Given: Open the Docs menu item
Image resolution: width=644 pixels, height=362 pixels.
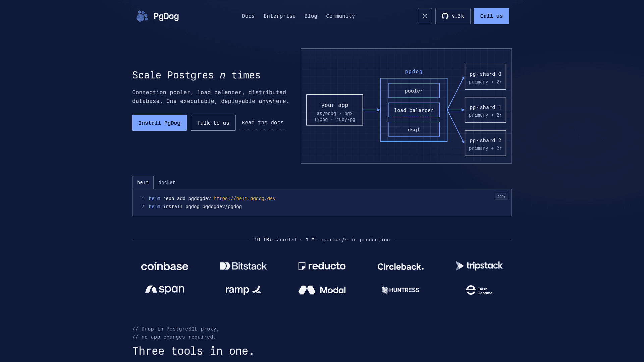Looking at the screenshot, I should click(248, 16).
